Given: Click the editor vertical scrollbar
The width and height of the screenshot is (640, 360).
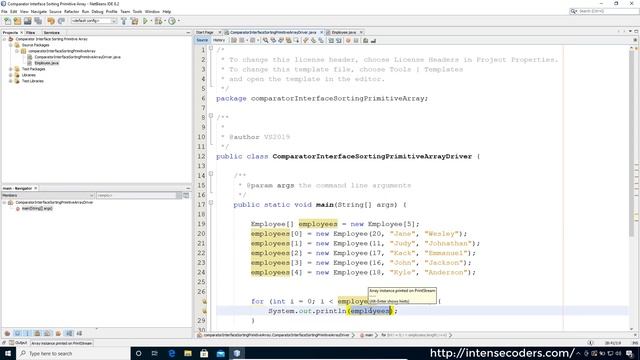Looking at the screenshot, I should pyautogui.click(x=631, y=143).
